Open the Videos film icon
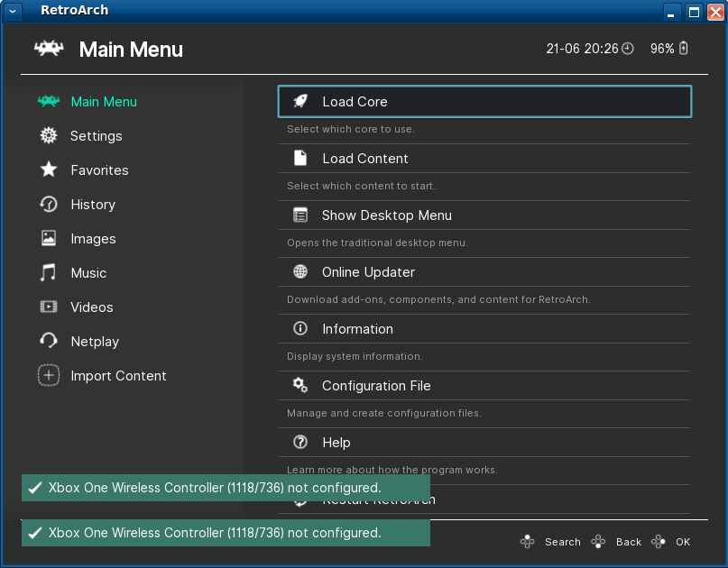This screenshot has height=568, width=728. 49,307
